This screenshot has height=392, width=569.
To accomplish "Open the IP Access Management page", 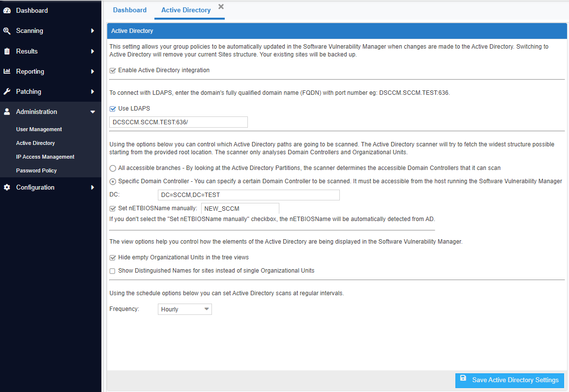I will click(45, 157).
